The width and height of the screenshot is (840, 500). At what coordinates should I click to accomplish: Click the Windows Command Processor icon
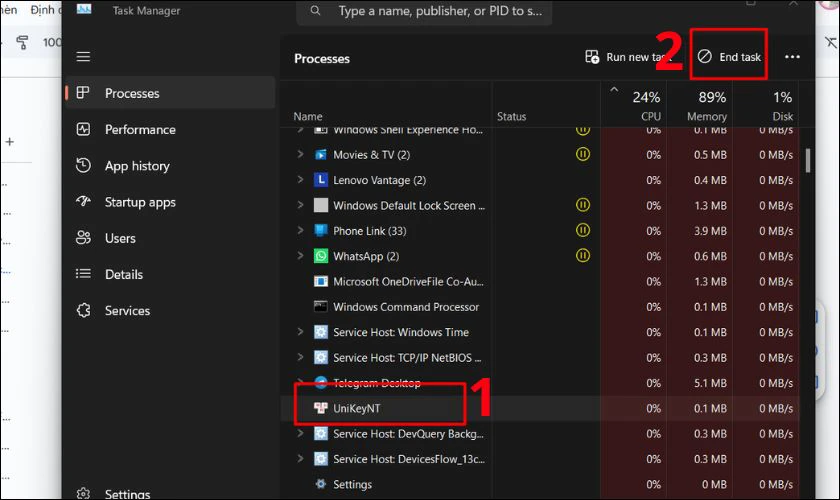320,307
